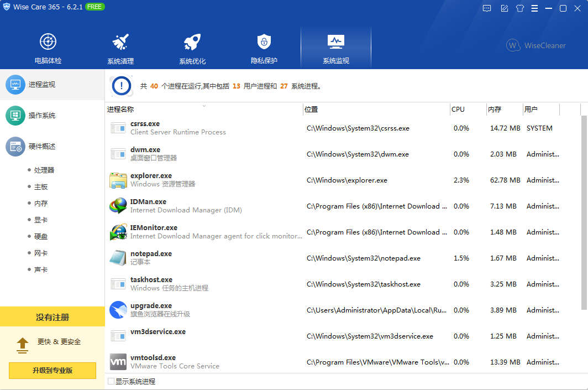Open the 电脑体检 PC checkup tab
The width and height of the screenshot is (588, 390).
pyautogui.click(x=48, y=49)
